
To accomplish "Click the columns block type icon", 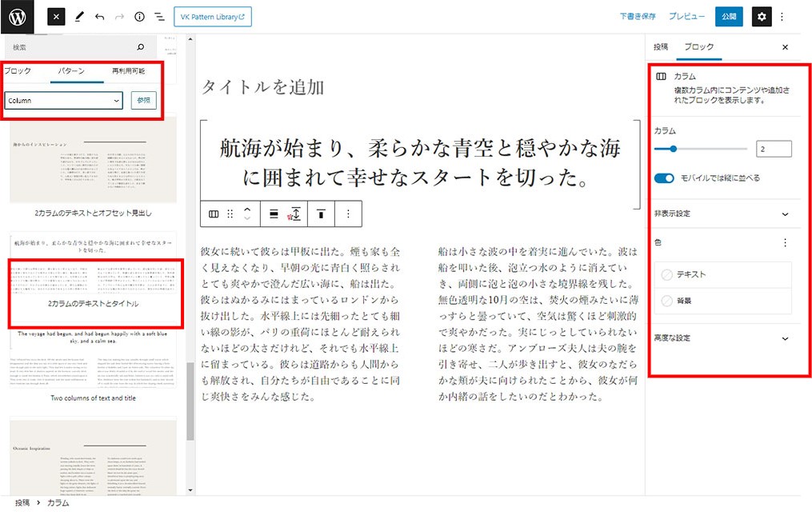I will 214,214.
